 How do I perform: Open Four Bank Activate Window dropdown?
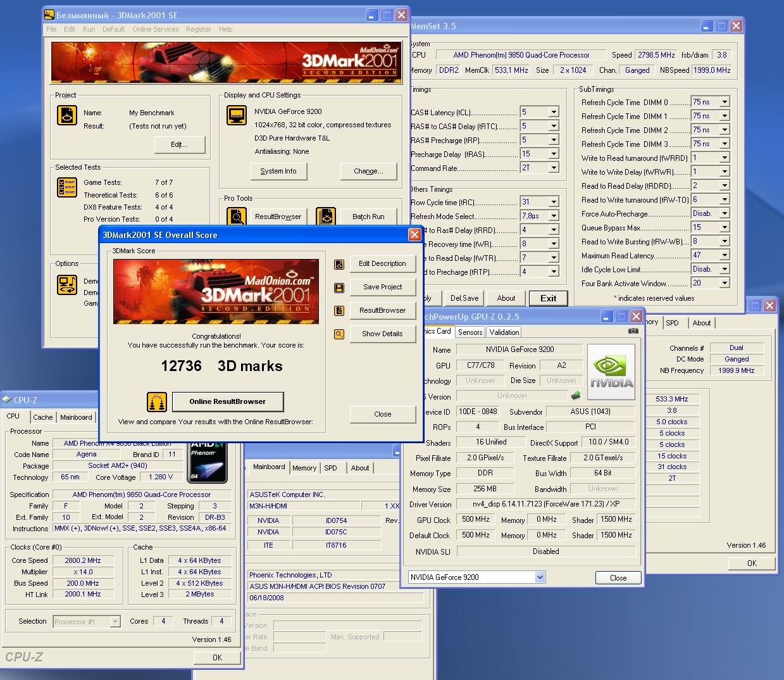click(725, 283)
